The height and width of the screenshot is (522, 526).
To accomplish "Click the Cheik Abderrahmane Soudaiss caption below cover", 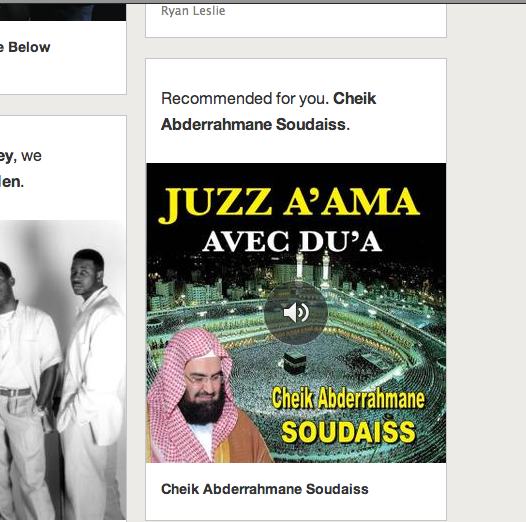I will click(x=265, y=489).
